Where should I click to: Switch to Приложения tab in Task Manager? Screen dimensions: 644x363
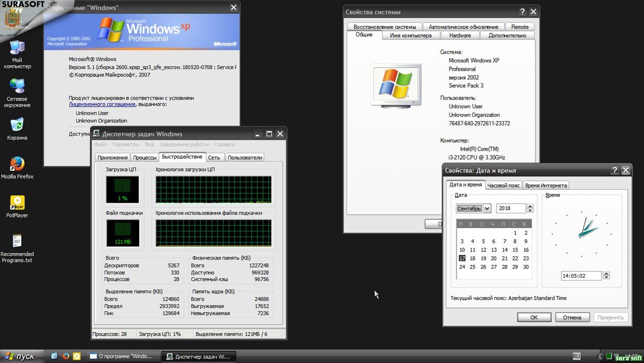point(113,158)
